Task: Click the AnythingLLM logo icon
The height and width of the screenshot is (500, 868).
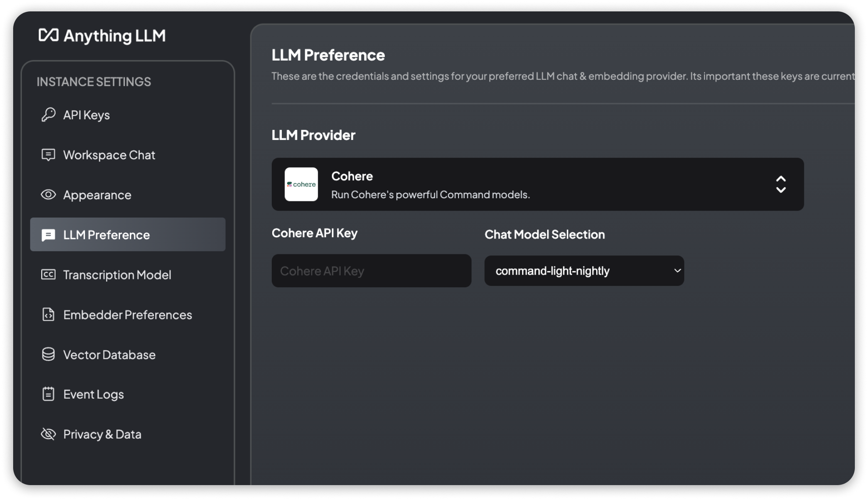Action: [47, 35]
